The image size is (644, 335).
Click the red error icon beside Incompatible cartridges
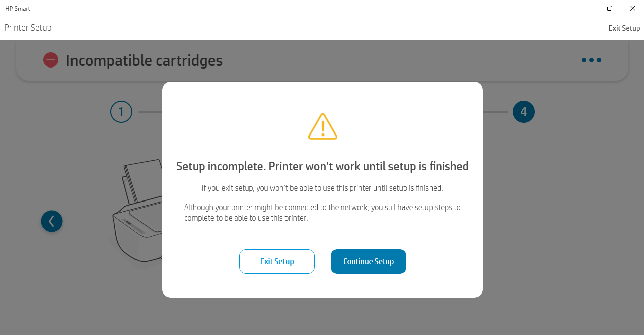(51, 60)
